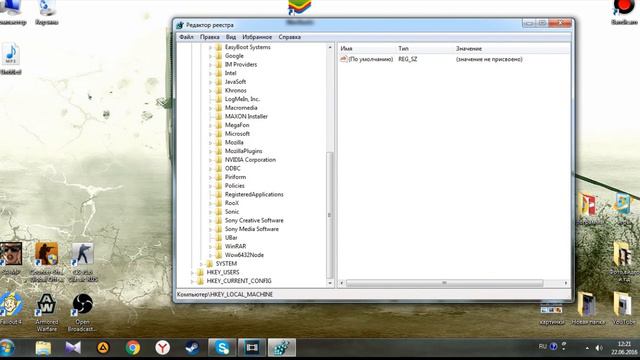The width and height of the screenshot is (640, 360).
Task: Click the EasyBoot Systems folder icon
Action: (218, 47)
